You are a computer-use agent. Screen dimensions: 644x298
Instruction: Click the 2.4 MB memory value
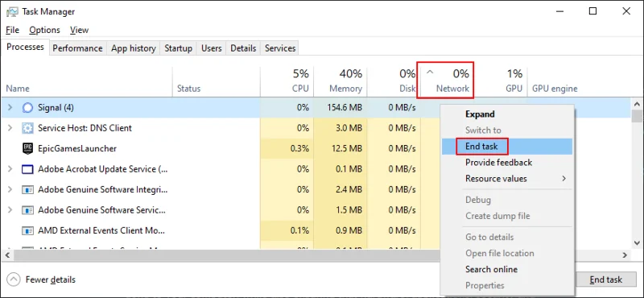click(x=349, y=190)
